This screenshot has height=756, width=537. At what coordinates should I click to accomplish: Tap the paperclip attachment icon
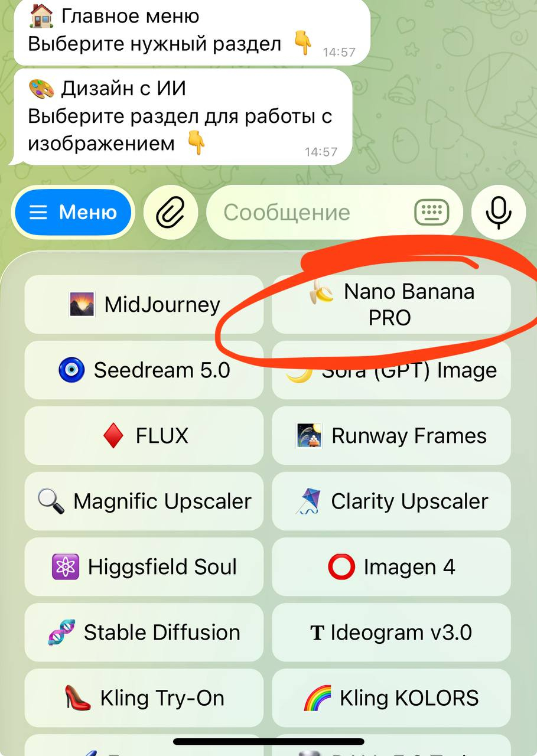(171, 213)
